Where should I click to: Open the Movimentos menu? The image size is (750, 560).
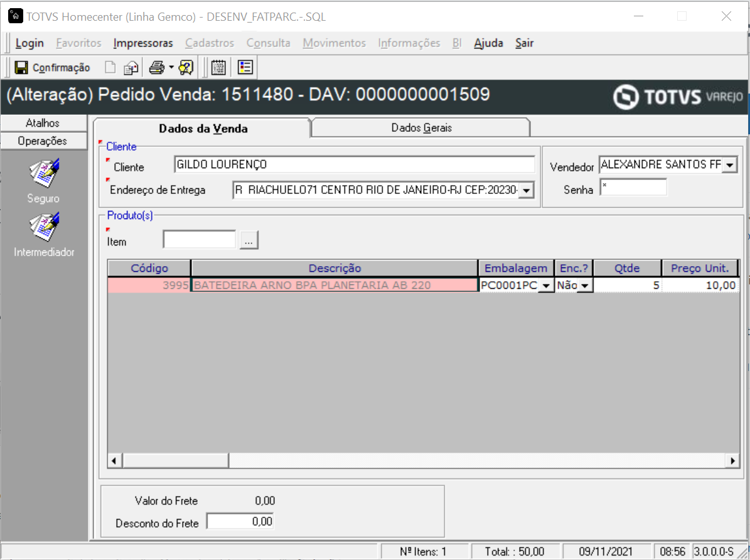click(x=334, y=43)
